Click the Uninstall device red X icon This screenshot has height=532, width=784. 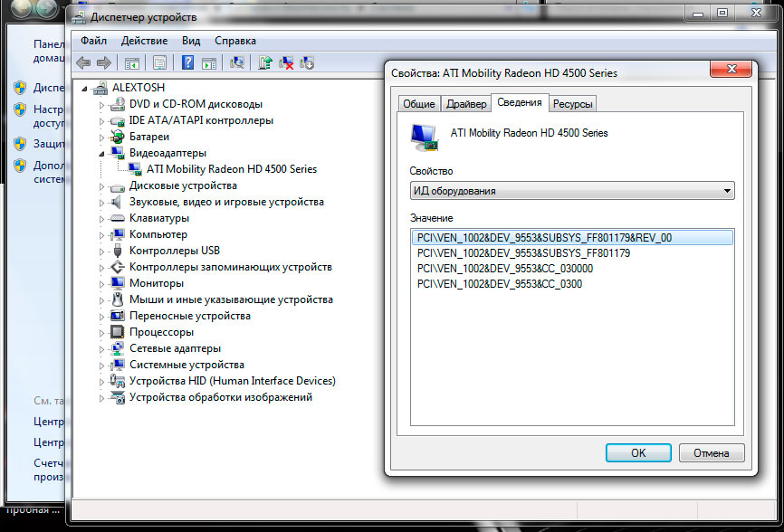point(286,62)
